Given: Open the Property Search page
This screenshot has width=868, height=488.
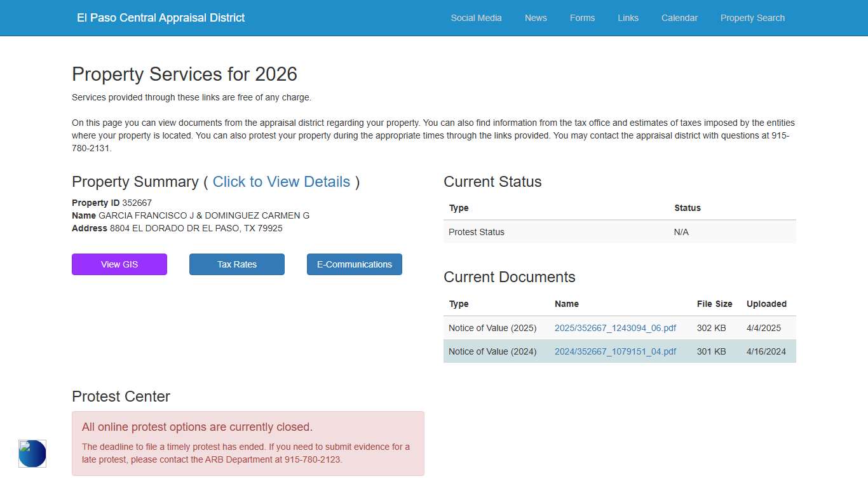Looking at the screenshot, I should coord(752,18).
